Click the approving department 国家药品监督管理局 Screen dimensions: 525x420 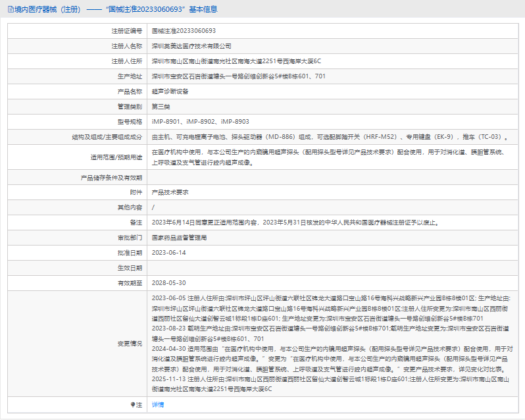point(179,238)
